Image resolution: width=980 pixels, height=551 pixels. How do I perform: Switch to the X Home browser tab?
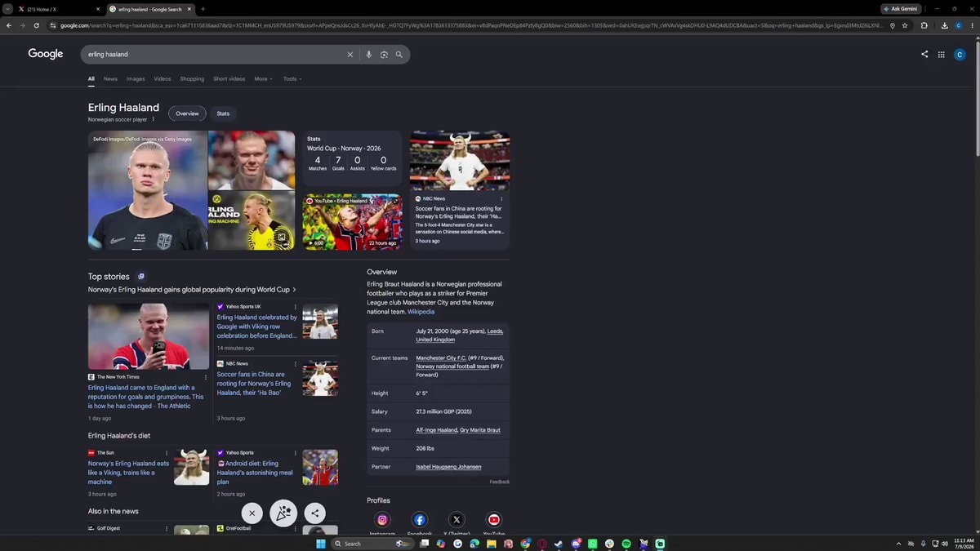click(x=57, y=9)
